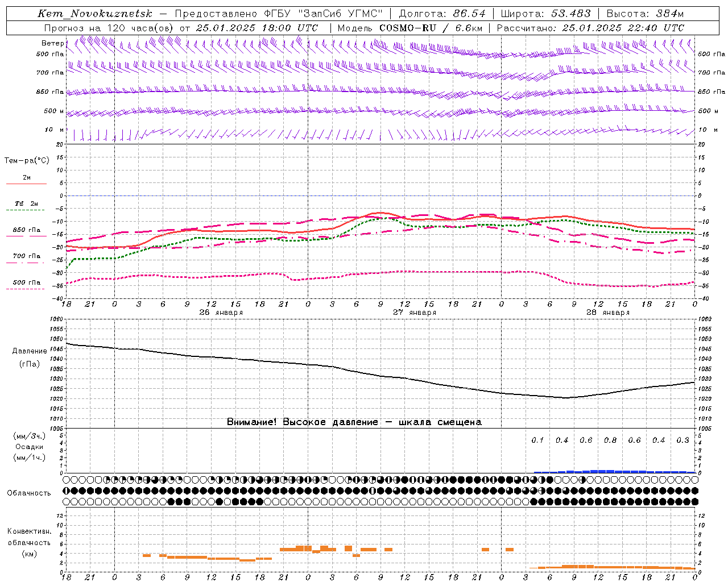Click the 0.1 precipitation amount value
The width and height of the screenshot is (728, 582).
537,440
